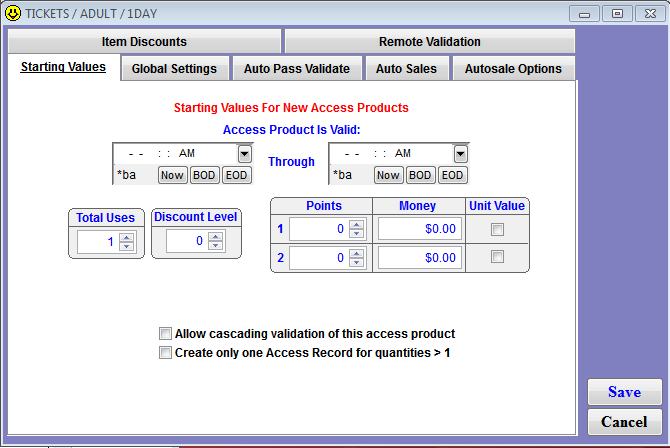The width and height of the screenshot is (670, 448).
Task: Maximize the TICKETS / ADULT / 1DAY window
Action: pos(617,14)
